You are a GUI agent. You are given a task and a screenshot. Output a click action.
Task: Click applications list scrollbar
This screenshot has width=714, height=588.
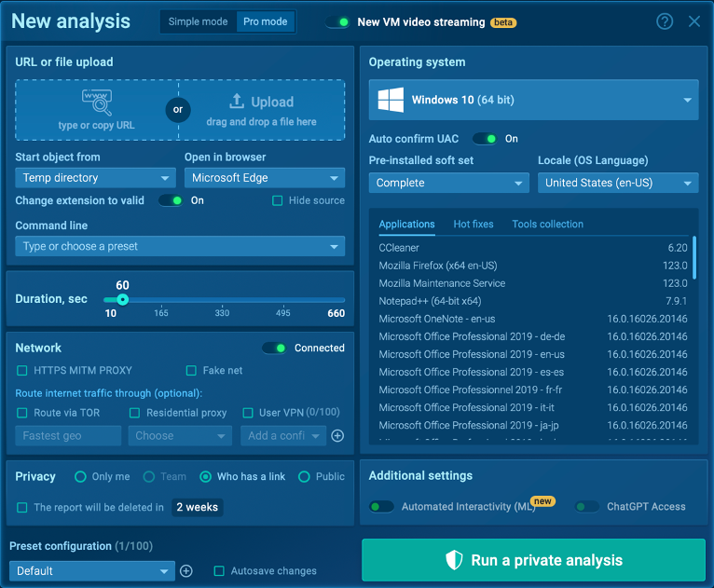[694, 257]
